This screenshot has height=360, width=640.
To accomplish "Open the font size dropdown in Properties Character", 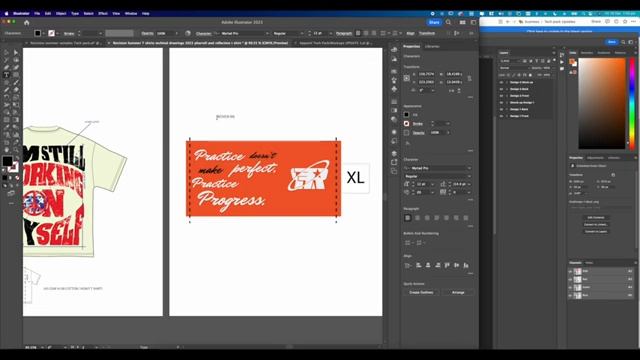I will tap(432, 184).
